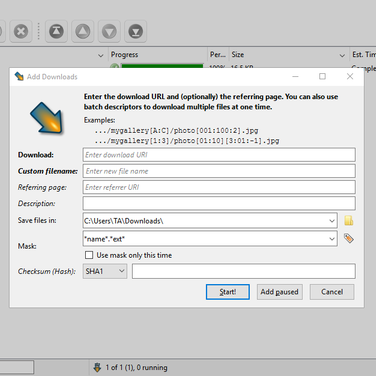The height and width of the screenshot is (376, 376).
Task: Click the 'Examples:' label text
Action: (99, 120)
